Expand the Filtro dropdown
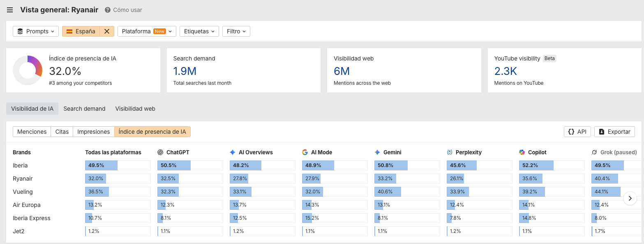 click(236, 31)
